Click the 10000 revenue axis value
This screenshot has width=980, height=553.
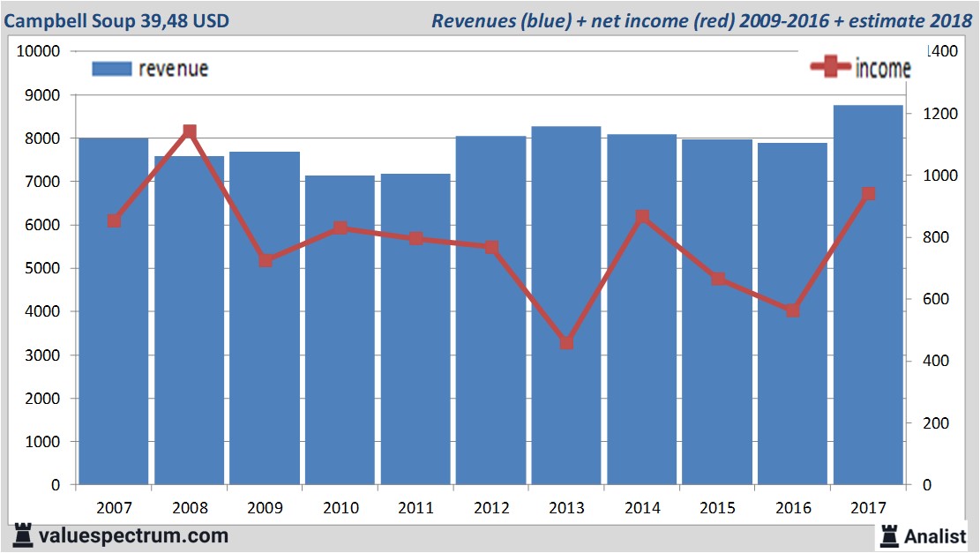pyautogui.click(x=39, y=51)
